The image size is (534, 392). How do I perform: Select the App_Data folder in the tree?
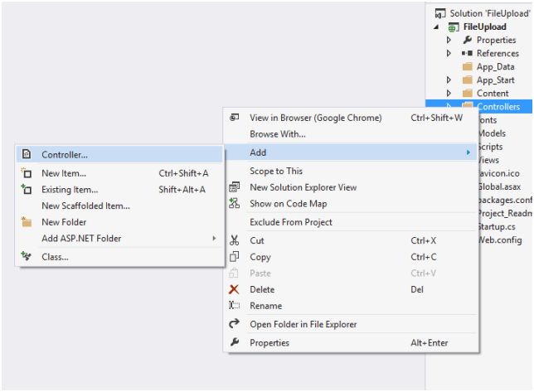(x=494, y=67)
